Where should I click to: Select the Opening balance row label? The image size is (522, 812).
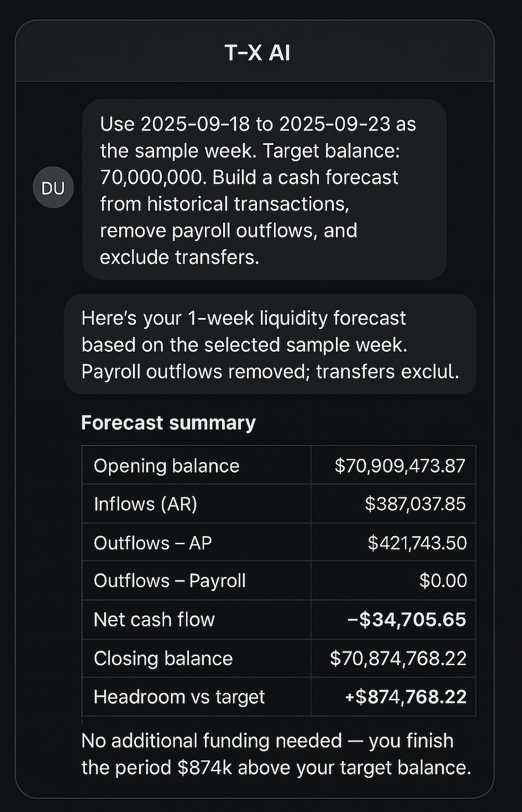click(167, 466)
